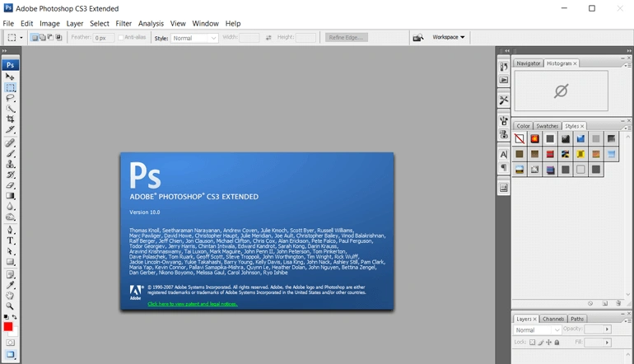634x364 pixels.
Task: Select the Slice tool
Action: [10, 129]
